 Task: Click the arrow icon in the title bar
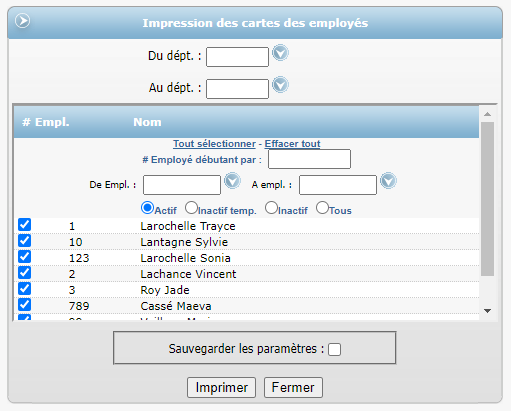pos(22,21)
